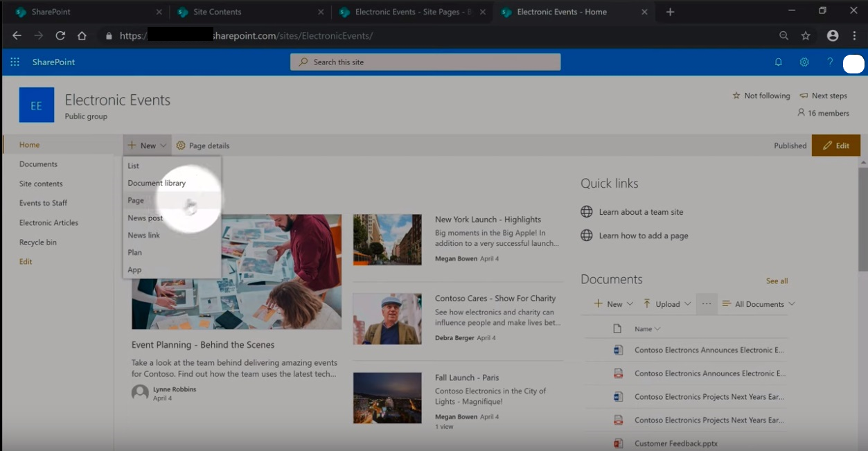Select Page from the New menu
Screen dimensions: 868x451
pos(172,200)
